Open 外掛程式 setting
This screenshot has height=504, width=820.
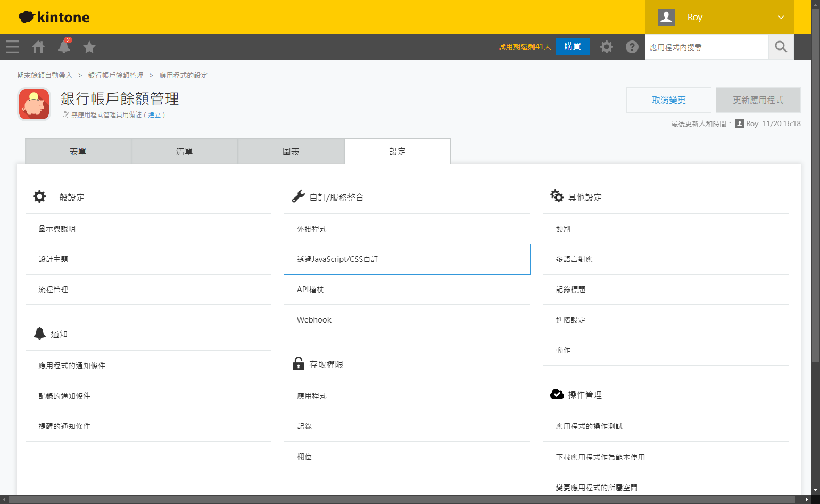tap(407, 229)
